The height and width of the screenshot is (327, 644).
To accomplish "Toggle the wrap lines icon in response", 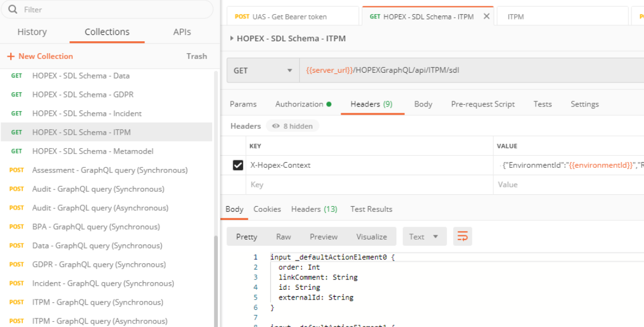I will 462,237.
